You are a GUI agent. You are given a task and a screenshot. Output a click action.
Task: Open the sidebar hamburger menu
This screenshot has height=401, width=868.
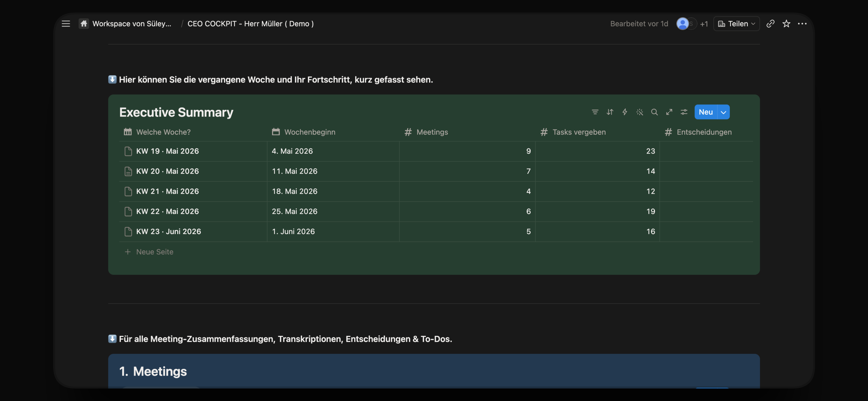(66, 24)
